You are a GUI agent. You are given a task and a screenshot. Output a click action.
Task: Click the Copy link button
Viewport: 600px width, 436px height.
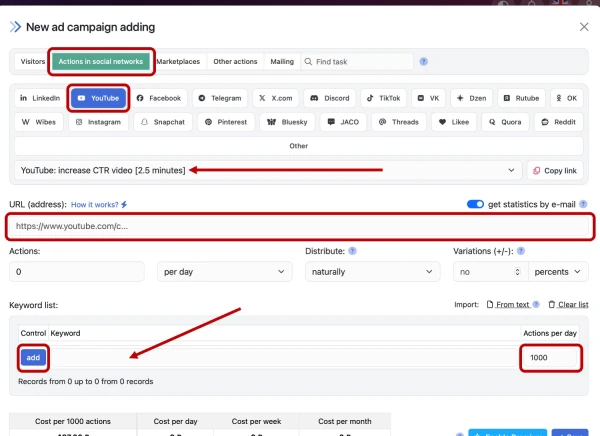click(555, 171)
